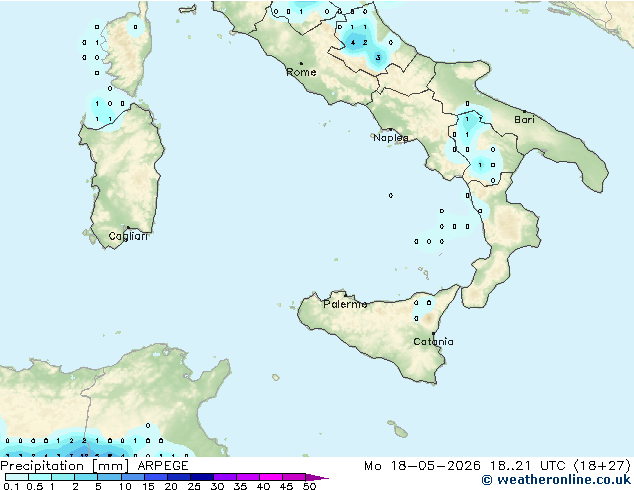Click the legend swatch between 5 and 10
634x490 pixels.
[x=110, y=477]
